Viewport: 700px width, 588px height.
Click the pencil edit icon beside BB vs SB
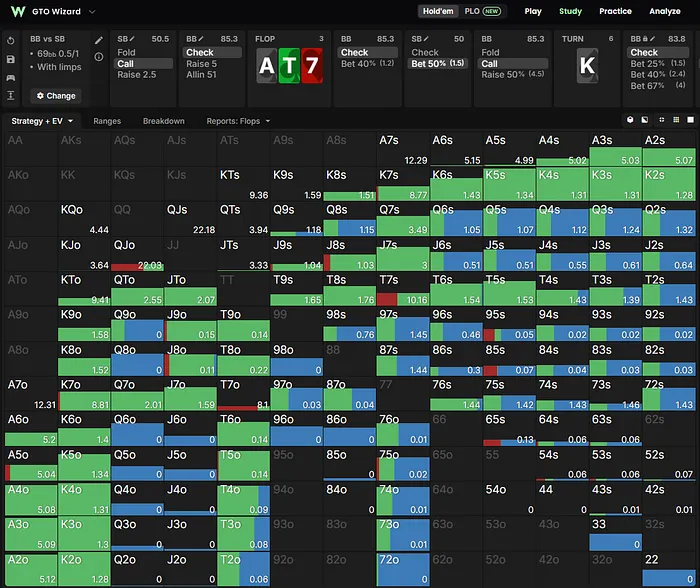[99, 41]
